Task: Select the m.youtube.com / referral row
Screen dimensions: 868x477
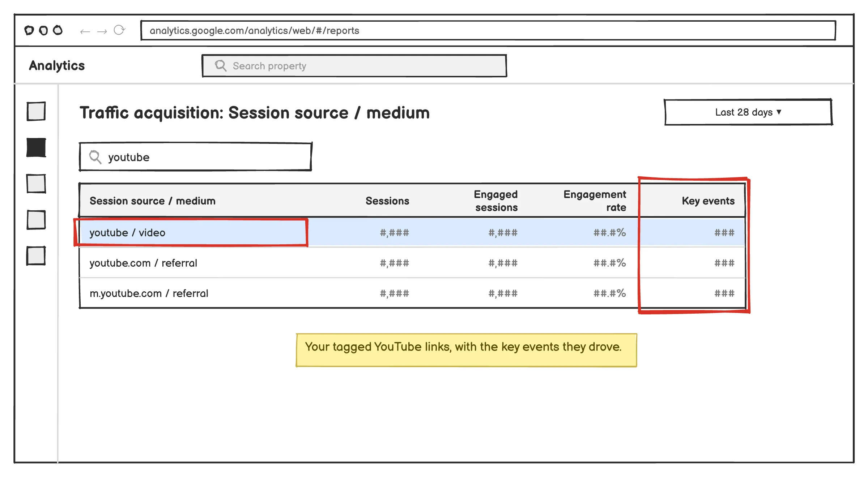Action: tap(412, 293)
